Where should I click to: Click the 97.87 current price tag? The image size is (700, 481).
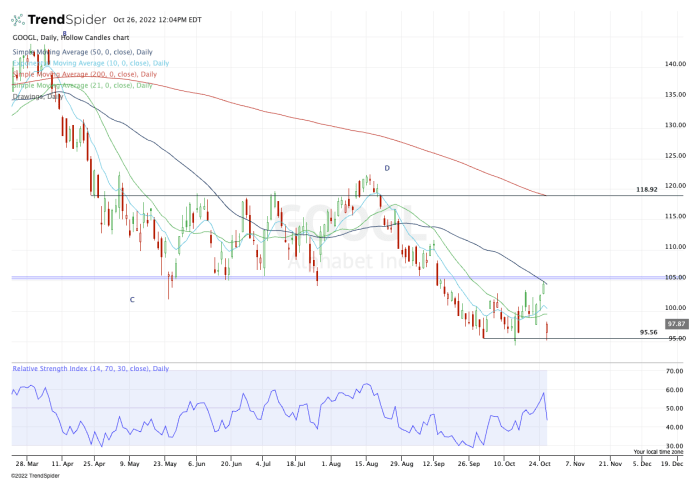tap(676, 324)
